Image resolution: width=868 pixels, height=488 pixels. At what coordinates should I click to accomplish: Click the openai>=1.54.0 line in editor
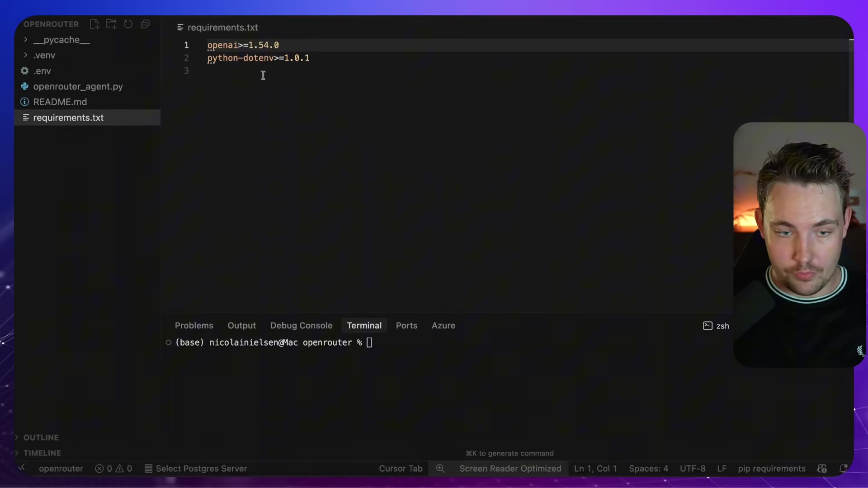(x=243, y=45)
